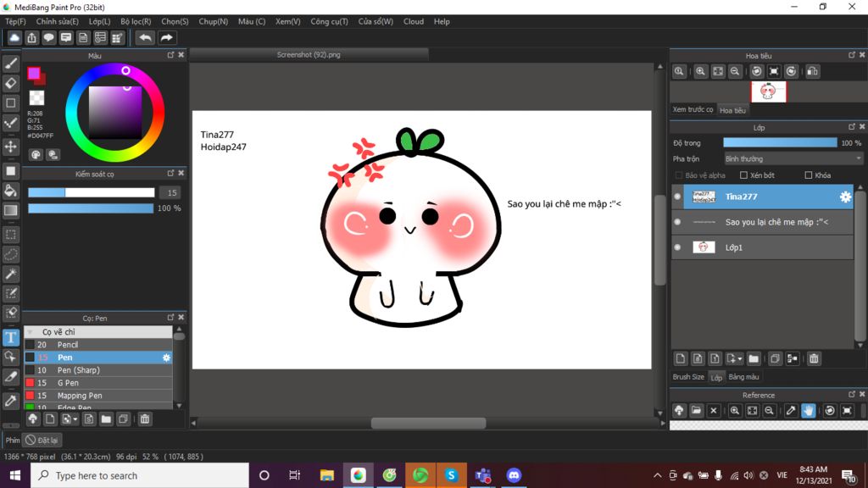This screenshot has height=488, width=868.
Task: Click the Đặt lại reset button
Action: (x=42, y=440)
